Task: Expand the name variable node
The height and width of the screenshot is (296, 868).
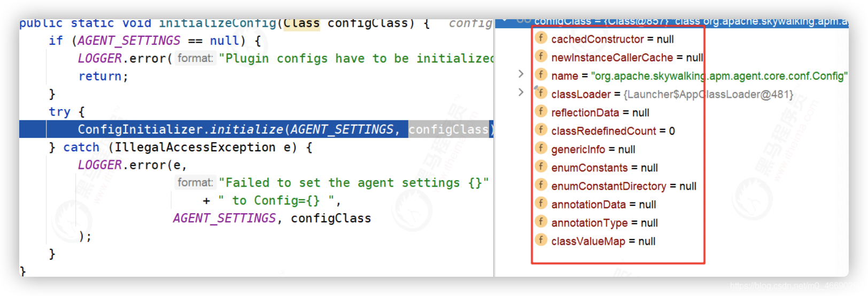Action: pos(521,74)
